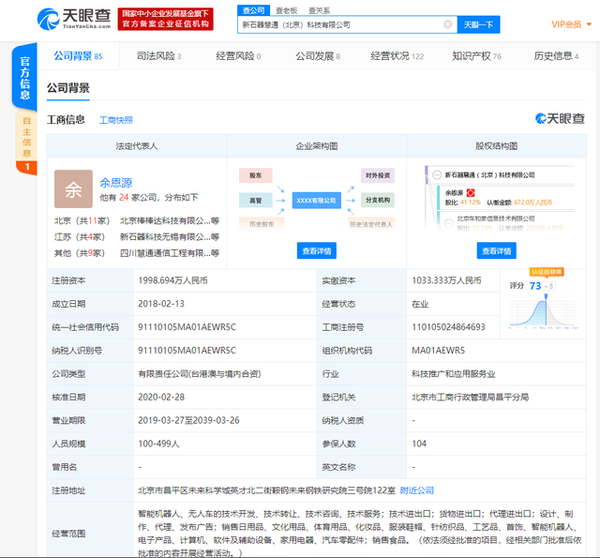Click insured headcount value 104
The image size is (600, 558).
pos(419,444)
